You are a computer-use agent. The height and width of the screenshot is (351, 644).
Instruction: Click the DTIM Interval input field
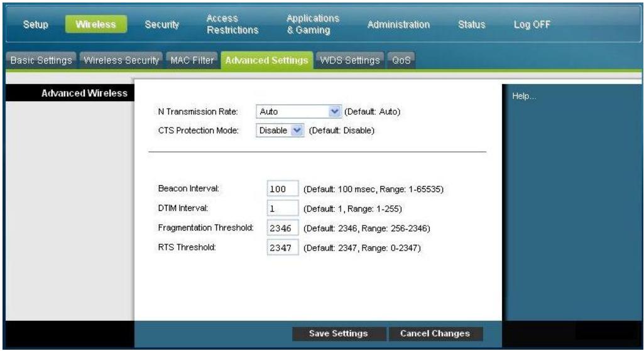(283, 208)
